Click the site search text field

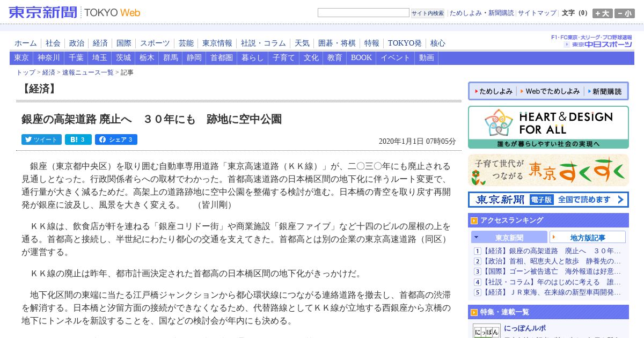(363, 13)
